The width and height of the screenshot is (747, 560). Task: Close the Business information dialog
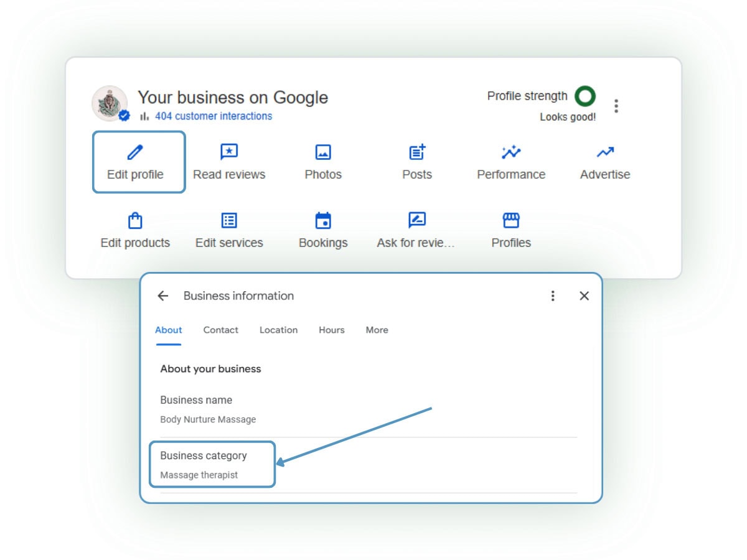pyautogui.click(x=584, y=296)
